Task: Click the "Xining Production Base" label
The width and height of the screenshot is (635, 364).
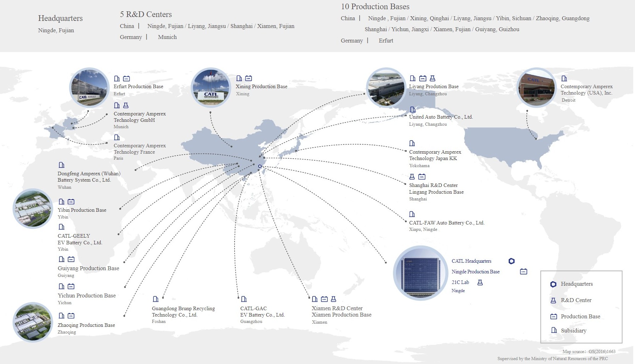Action: point(262,86)
